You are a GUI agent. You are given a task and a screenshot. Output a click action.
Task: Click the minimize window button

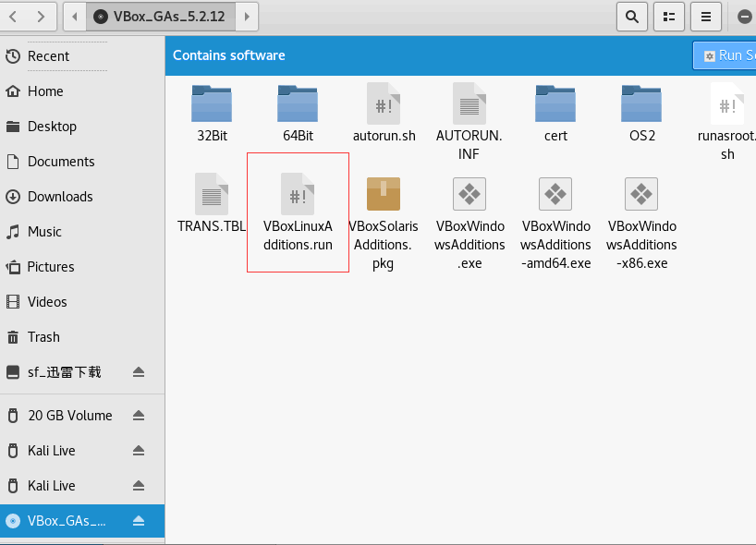[744, 17]
